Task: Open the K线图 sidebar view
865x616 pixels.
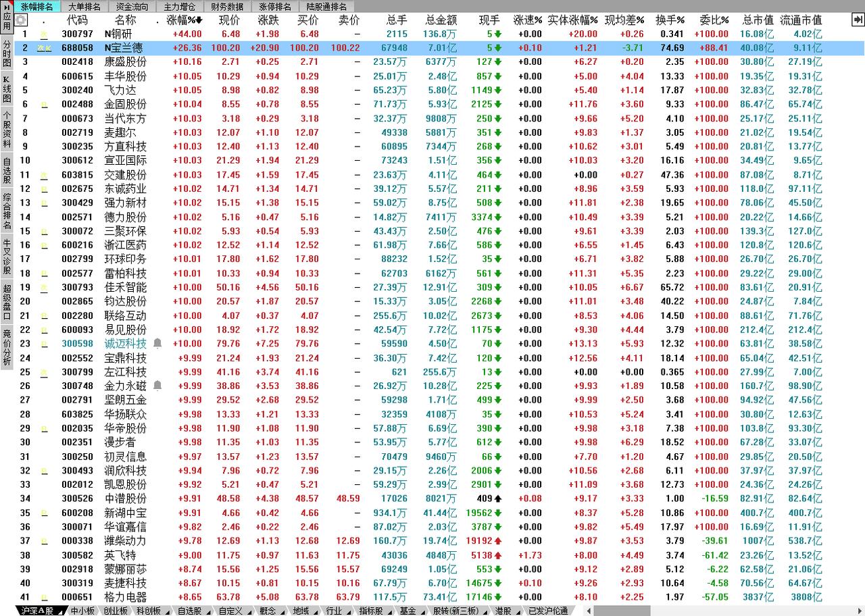Action: tap(7, 89)
